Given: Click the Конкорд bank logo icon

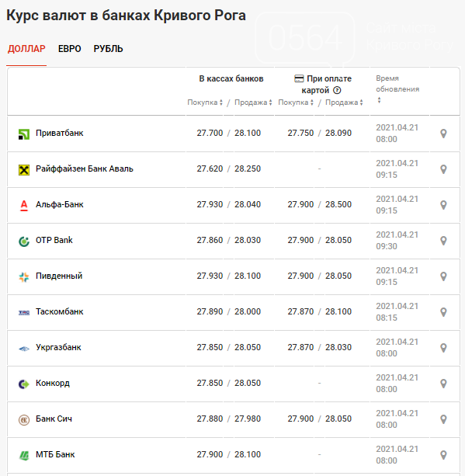Looking at the screenshot, I should [24, 384].
